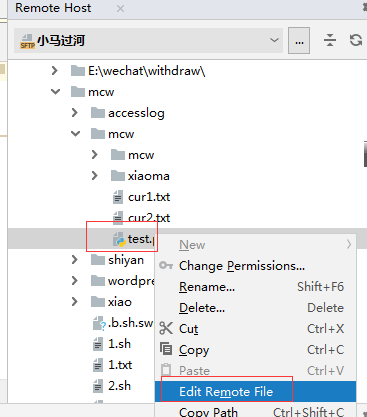Click the 1.txt file icon
This screenshot has height=417, width=367.
[98, 365]
